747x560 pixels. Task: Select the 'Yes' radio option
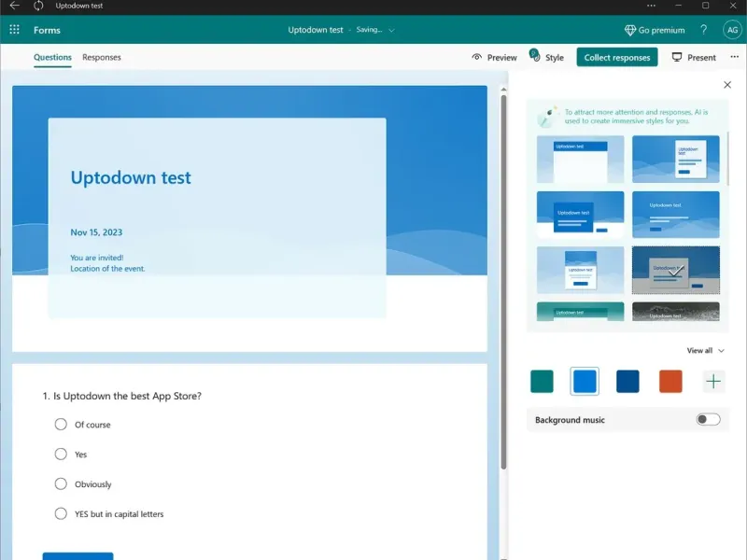(61, 455)
